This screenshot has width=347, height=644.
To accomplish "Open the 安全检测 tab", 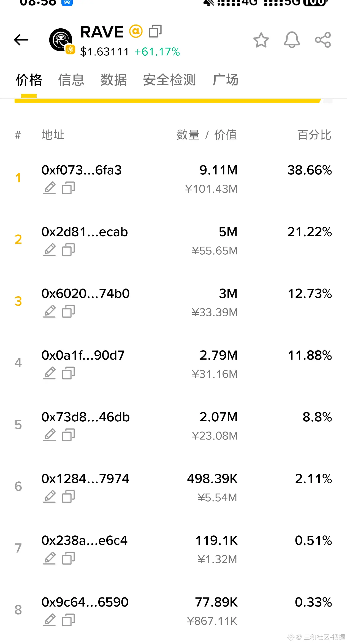I will [169, 80].
